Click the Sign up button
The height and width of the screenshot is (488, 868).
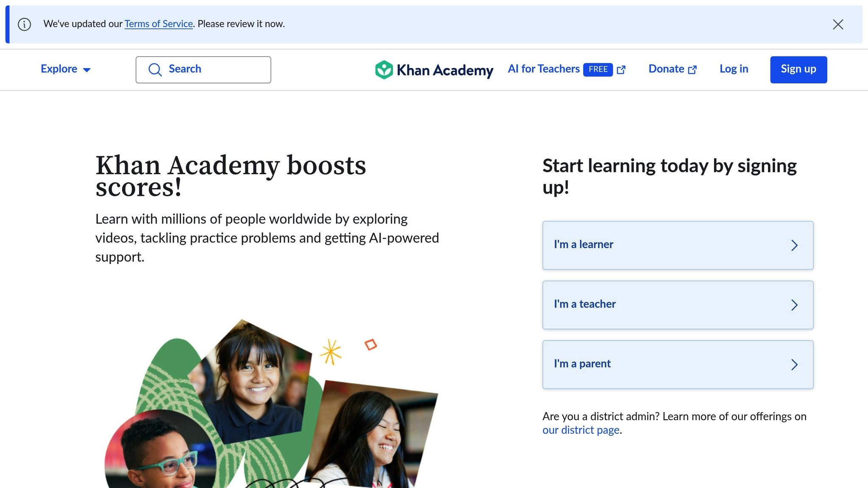pyautogui.click(x=798, y=69)
